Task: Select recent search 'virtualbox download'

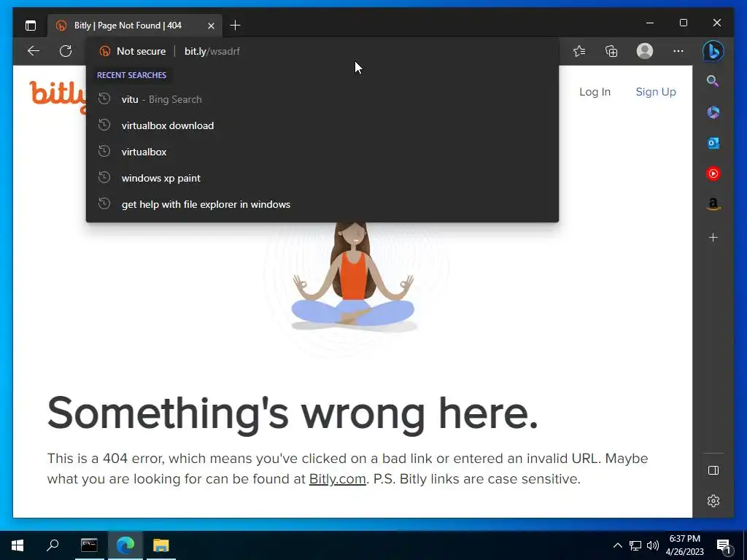Action: pos(322,125)
